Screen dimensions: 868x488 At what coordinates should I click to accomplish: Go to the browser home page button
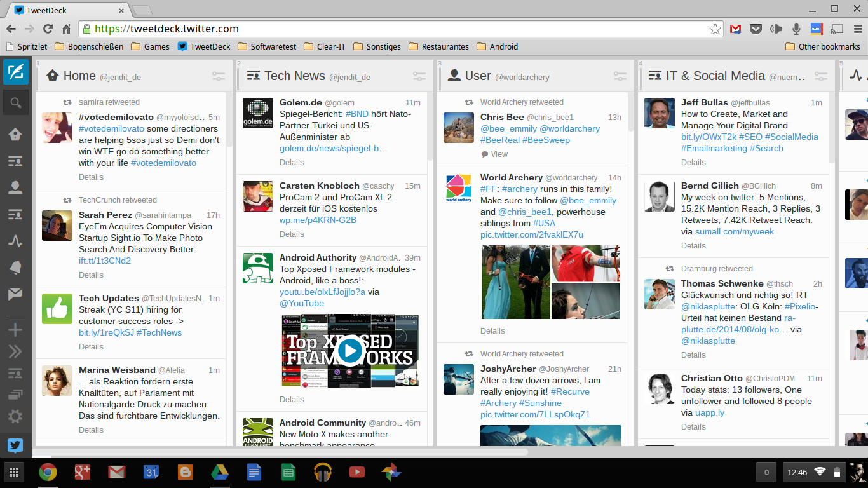[66, 29]
